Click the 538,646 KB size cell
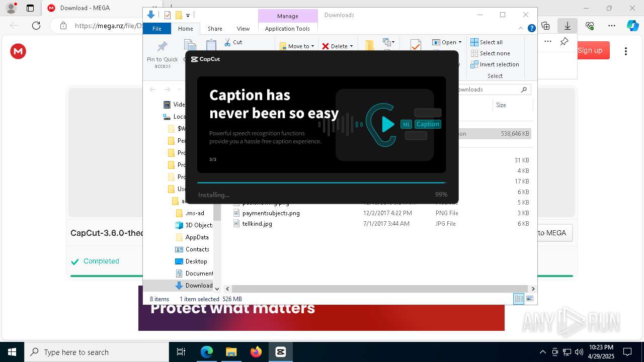The image size is (644, 362). (x=515, y=134)
